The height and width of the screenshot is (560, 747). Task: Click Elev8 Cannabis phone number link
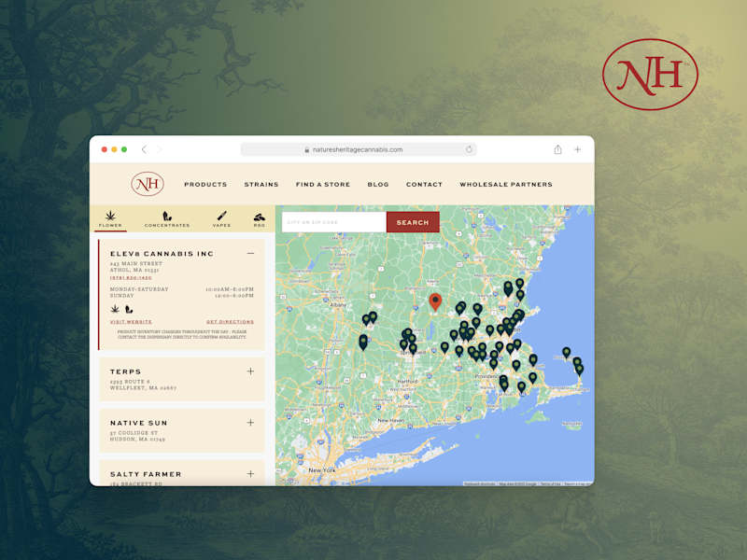[x=131, y=277]
